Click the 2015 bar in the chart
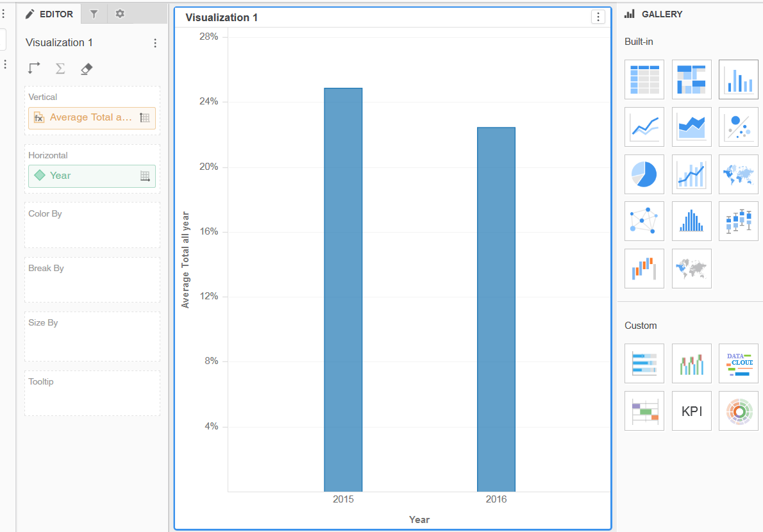The width and height of the screenshot is (763, 532). point(343,288)
